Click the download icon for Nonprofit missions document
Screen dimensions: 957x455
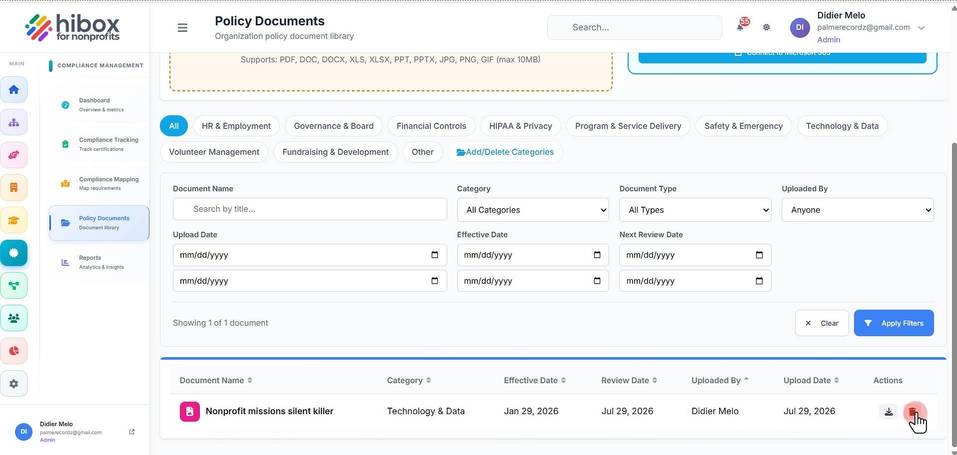coord(889,412)
